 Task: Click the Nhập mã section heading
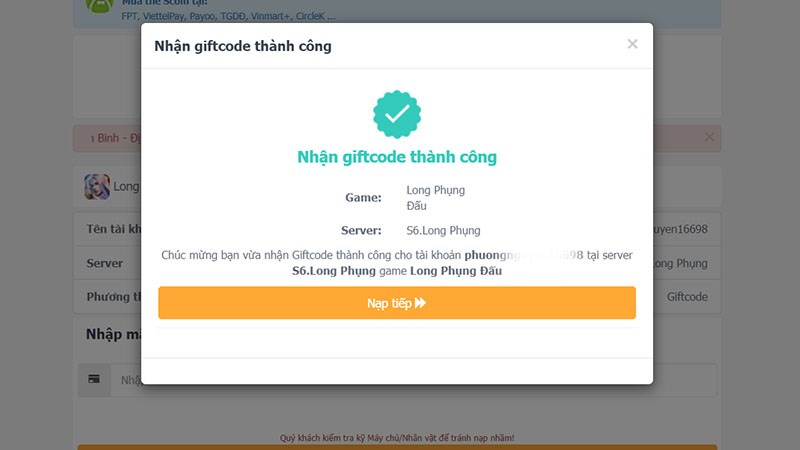point(112,334)
